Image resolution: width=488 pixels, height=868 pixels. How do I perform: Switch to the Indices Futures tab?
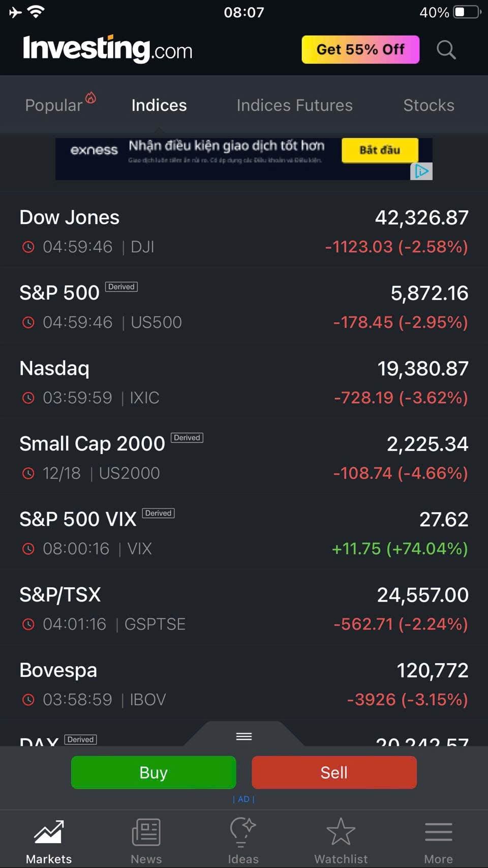(x=294, y=105)
